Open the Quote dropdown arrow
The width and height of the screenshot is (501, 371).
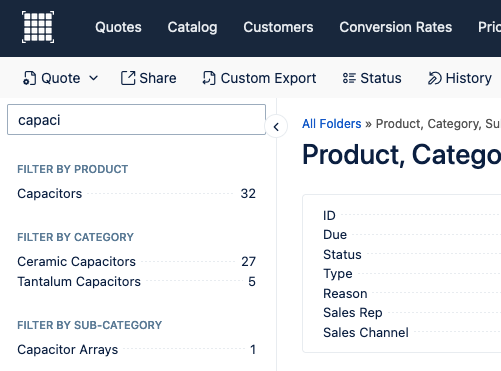[94, 78]
